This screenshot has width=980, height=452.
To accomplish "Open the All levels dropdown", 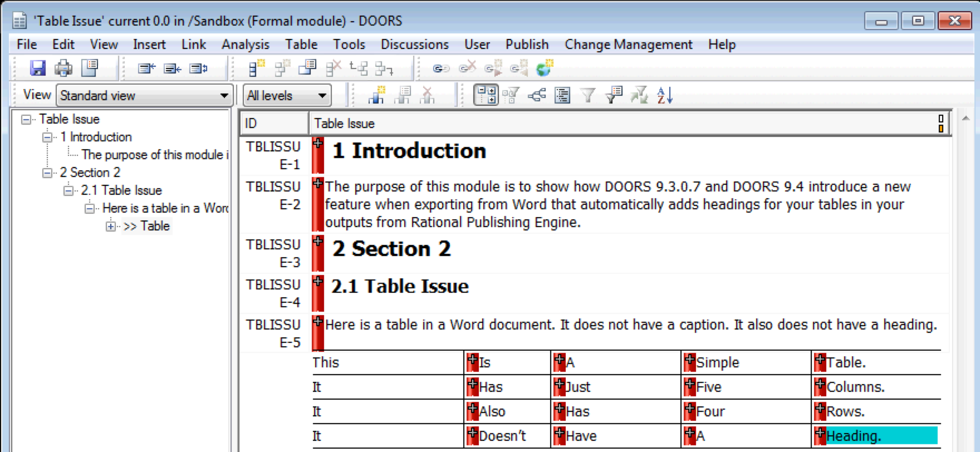I will [287, 95].
